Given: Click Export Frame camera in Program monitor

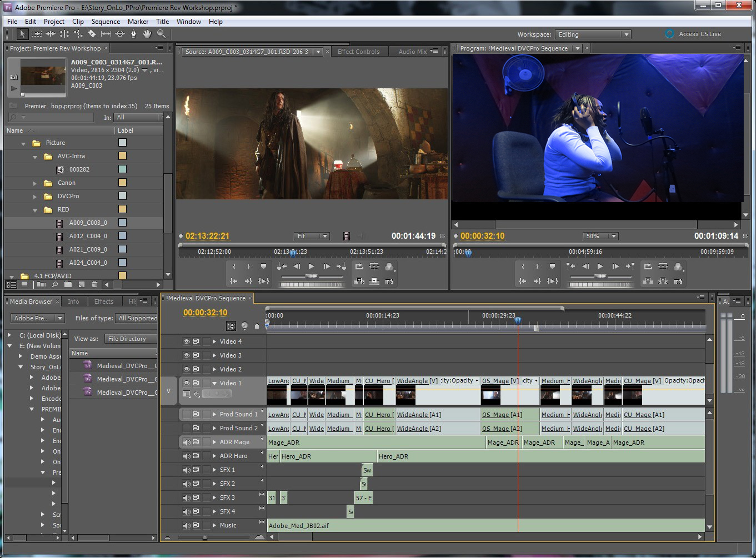Looking at the screenshot, I should tap(678, 281).
